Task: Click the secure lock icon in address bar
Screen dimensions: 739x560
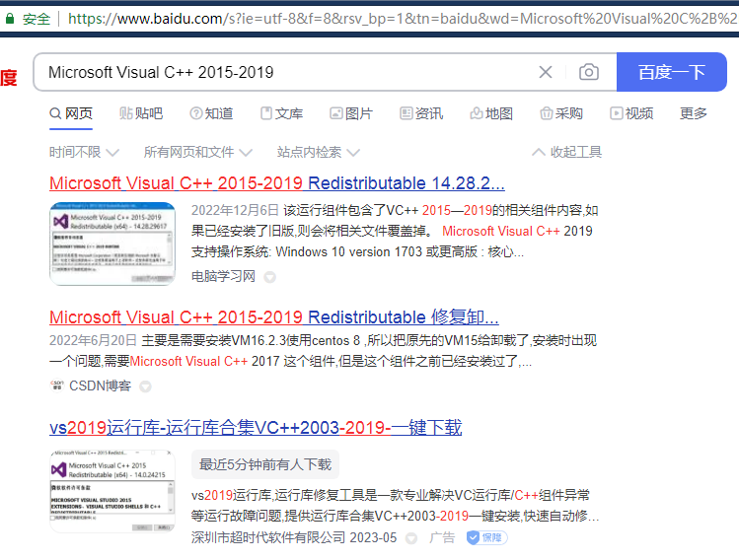Action: click(10, 19)
